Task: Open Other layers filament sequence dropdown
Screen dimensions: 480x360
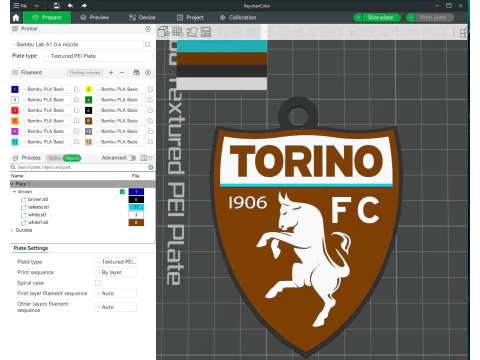Action: coord(116,307)
